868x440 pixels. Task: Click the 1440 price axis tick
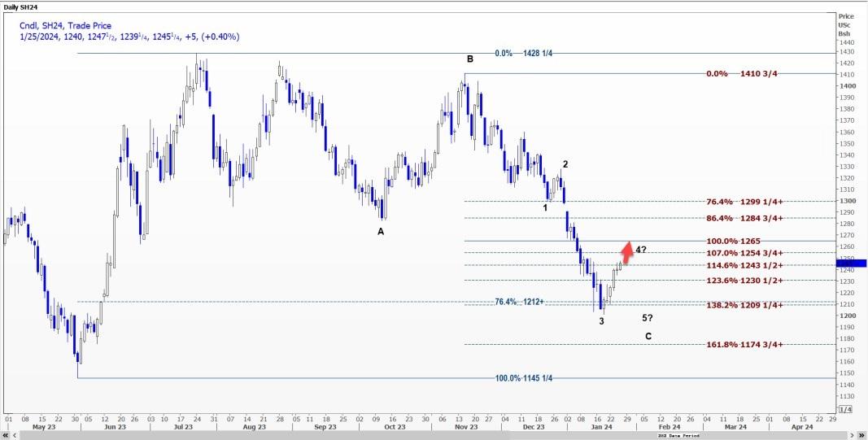[x=846, y=42]
